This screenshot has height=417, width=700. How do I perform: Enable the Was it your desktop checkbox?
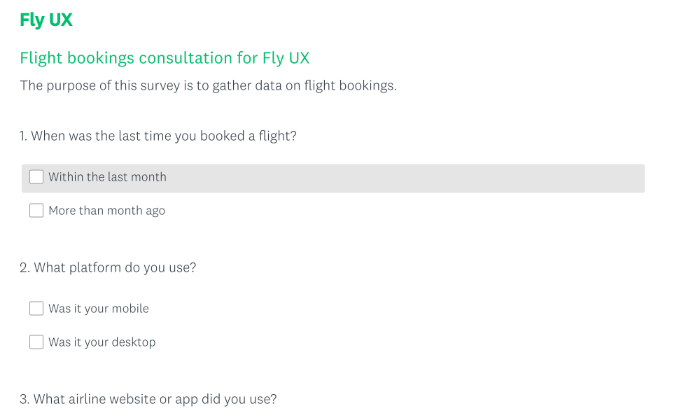[36, 342]
